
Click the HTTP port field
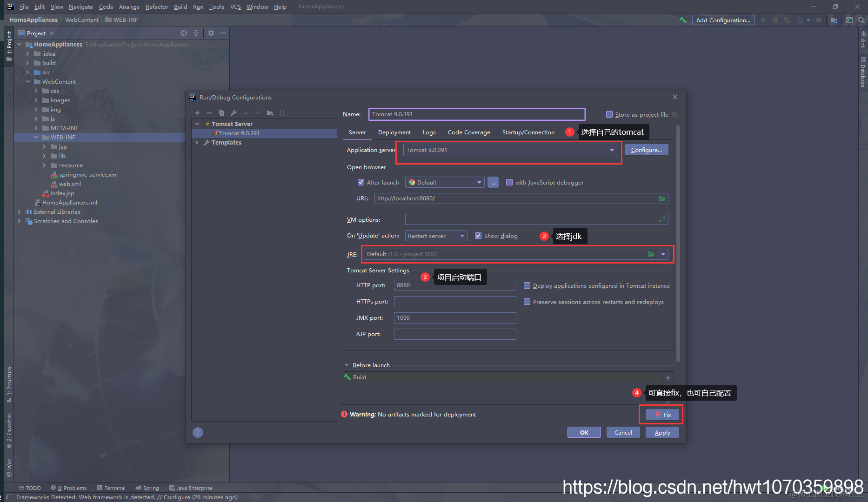tap(455, 285)
